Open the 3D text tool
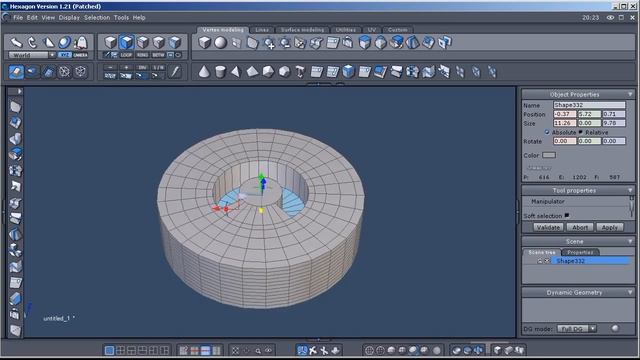This screenshot has width=640, height=360. [300, 72]
